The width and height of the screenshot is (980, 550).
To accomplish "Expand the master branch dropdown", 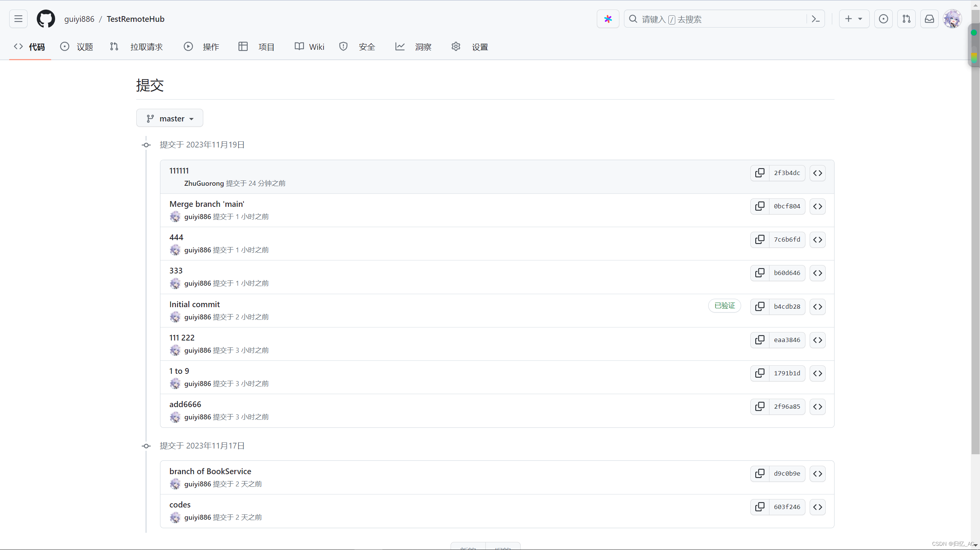I will (170, 118).
